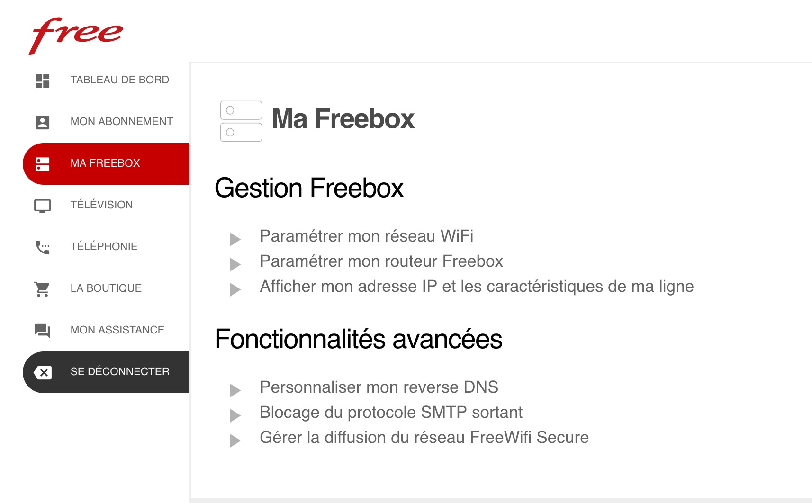Click the Se Déconnecter X icon
The image size is (812, 504).
(43, 372)
